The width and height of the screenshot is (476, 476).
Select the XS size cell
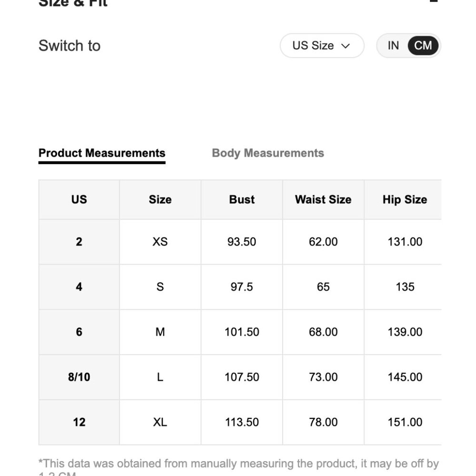(160, 242)
